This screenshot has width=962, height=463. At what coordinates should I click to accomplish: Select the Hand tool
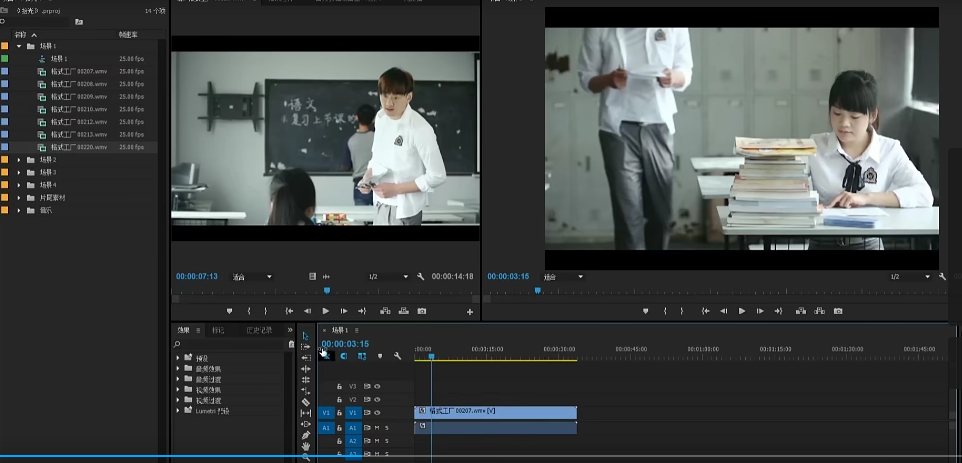point(306,446)
